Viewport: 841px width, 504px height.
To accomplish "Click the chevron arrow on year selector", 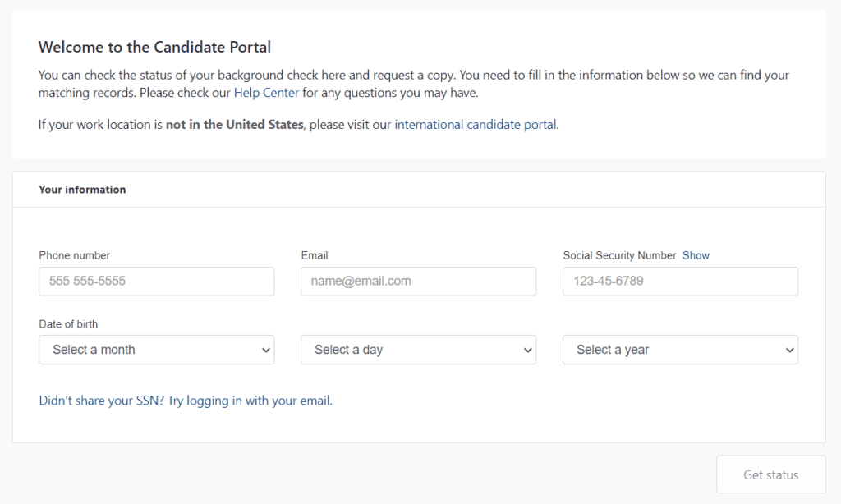I will pos(789,351).
